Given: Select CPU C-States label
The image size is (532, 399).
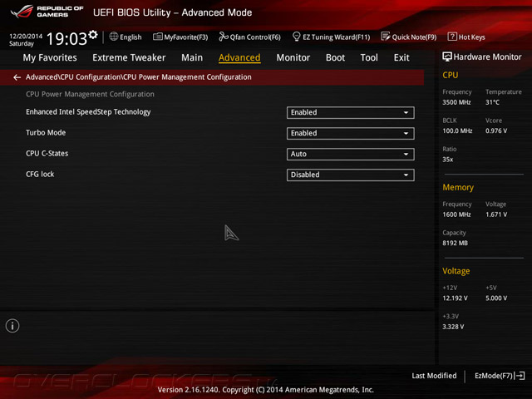Looking at the screenshot, I should point(47,153).
